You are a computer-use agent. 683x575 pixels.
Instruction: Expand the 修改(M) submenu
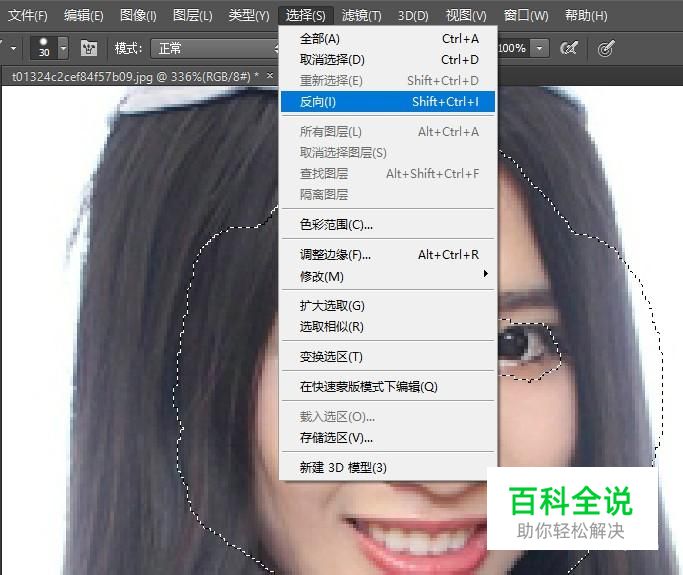388,277
